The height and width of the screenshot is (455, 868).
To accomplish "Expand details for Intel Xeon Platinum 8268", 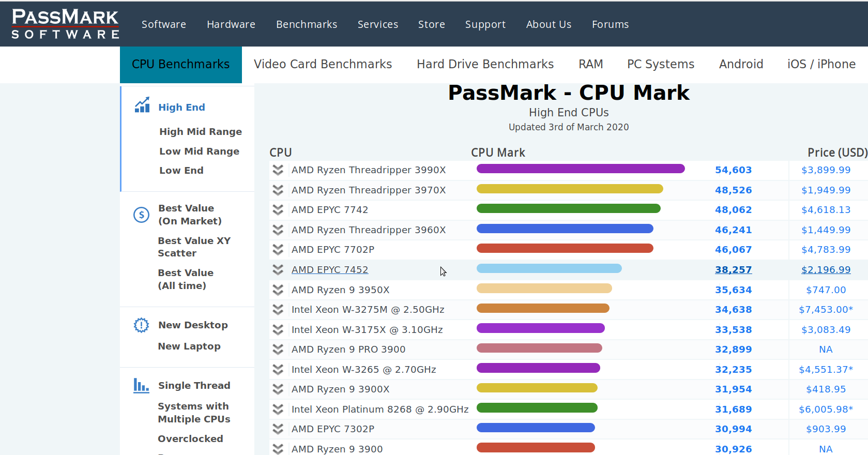I will (278, 410).
